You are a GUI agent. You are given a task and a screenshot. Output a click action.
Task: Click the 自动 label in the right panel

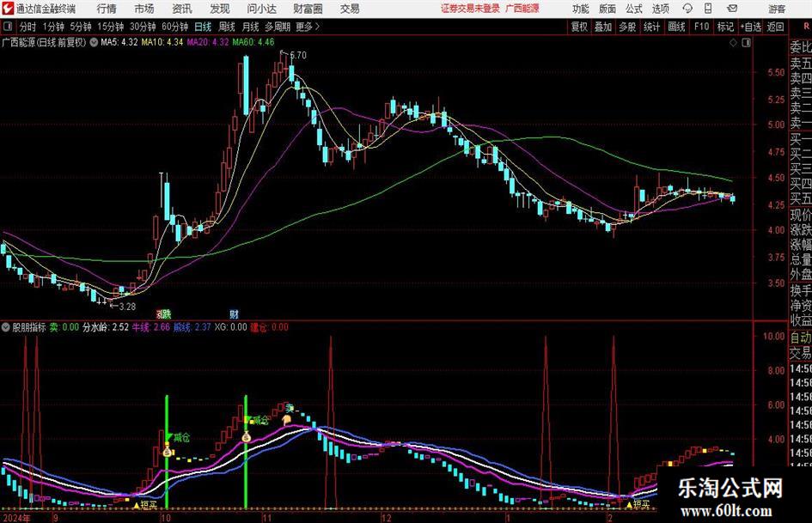coord(801,338)
